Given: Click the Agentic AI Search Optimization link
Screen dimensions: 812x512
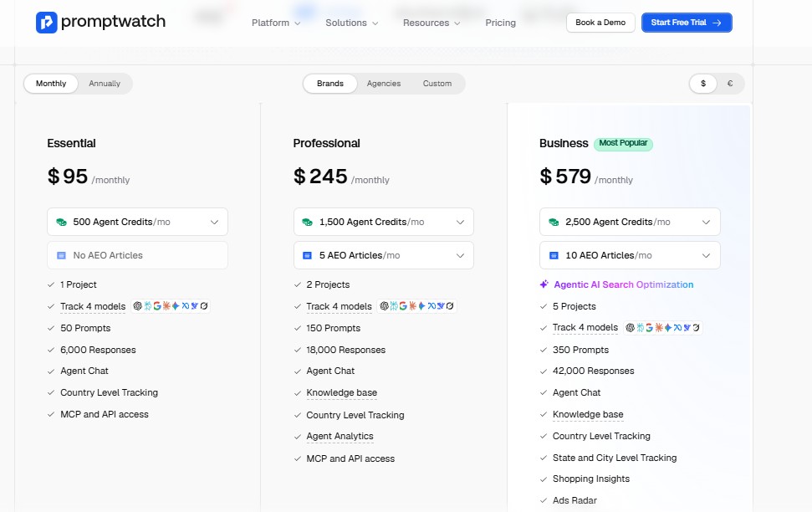Looking at the screenshot, I should pyautogui.click(x=624, y=284).
